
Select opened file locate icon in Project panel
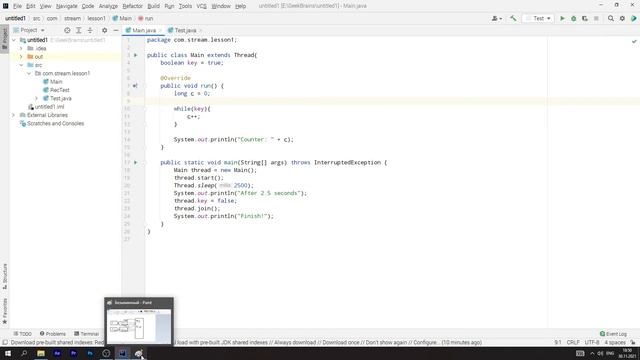click(67, 30)
